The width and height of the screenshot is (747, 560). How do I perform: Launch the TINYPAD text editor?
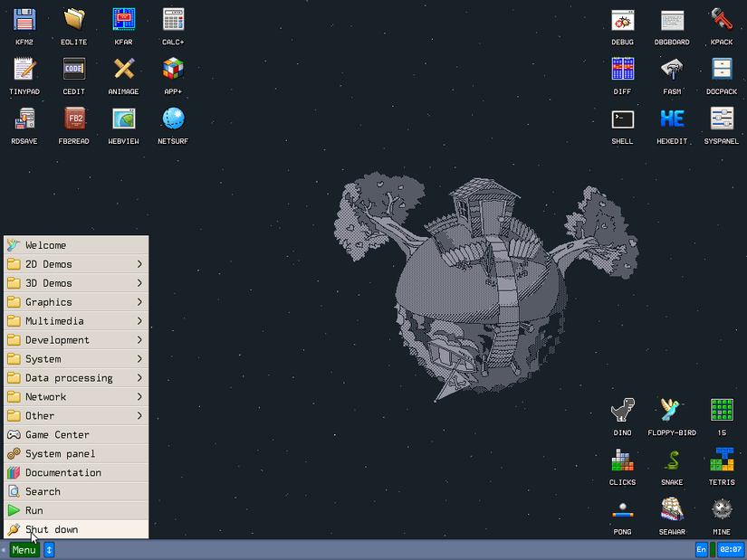pos(24,70)
